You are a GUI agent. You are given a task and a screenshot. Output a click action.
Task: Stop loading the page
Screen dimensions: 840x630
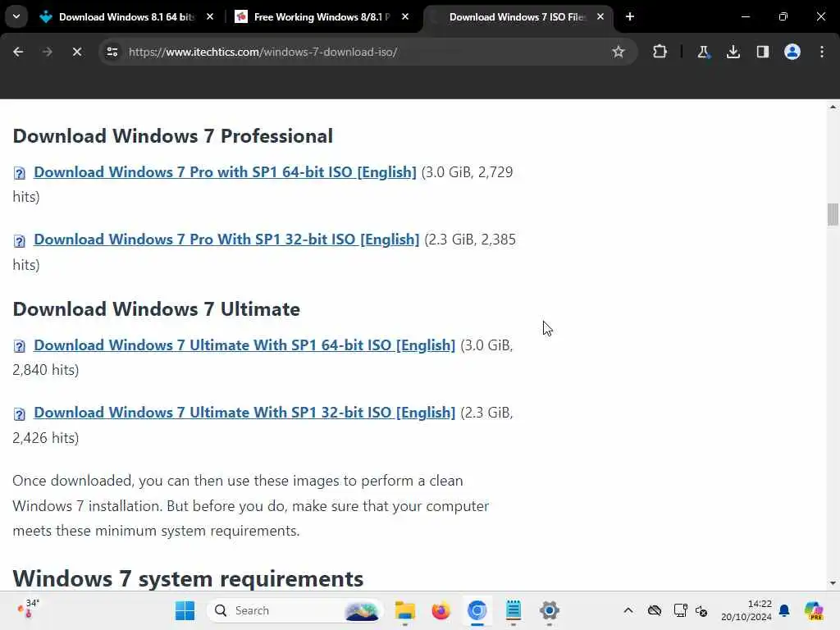point(76,52)
